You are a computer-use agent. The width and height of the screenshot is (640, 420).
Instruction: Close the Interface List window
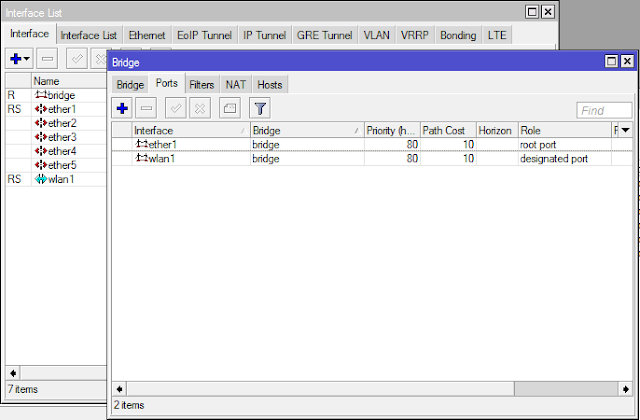[548, 12]
